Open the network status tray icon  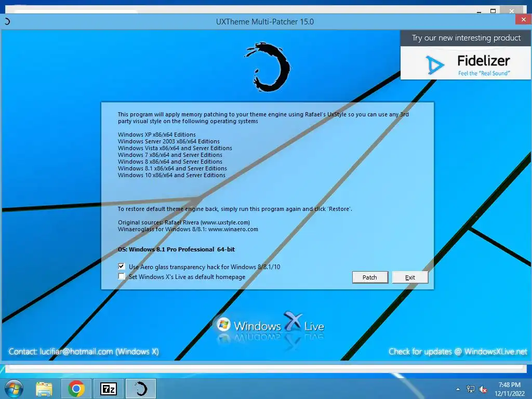click(x=471, y=389)
